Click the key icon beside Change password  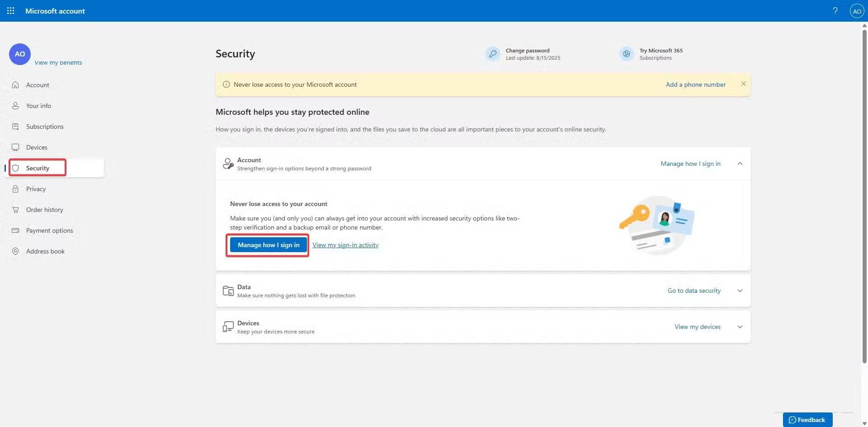tap(493, 54)
